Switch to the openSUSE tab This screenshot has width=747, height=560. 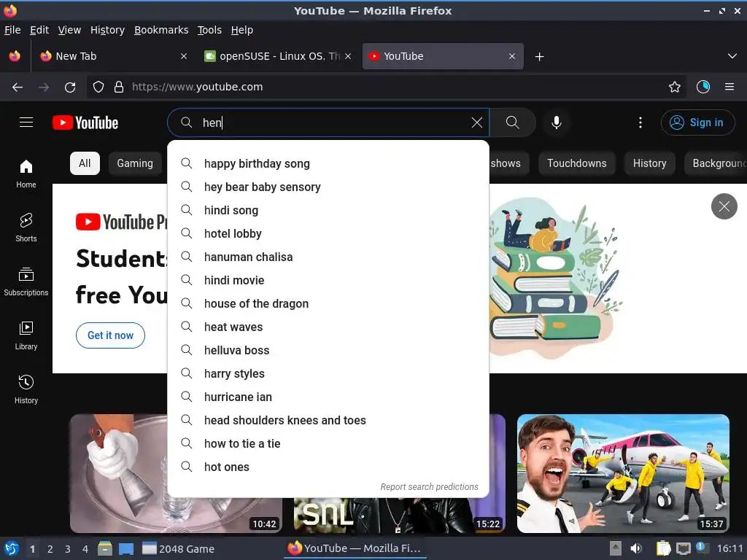(x=278, y=56)
